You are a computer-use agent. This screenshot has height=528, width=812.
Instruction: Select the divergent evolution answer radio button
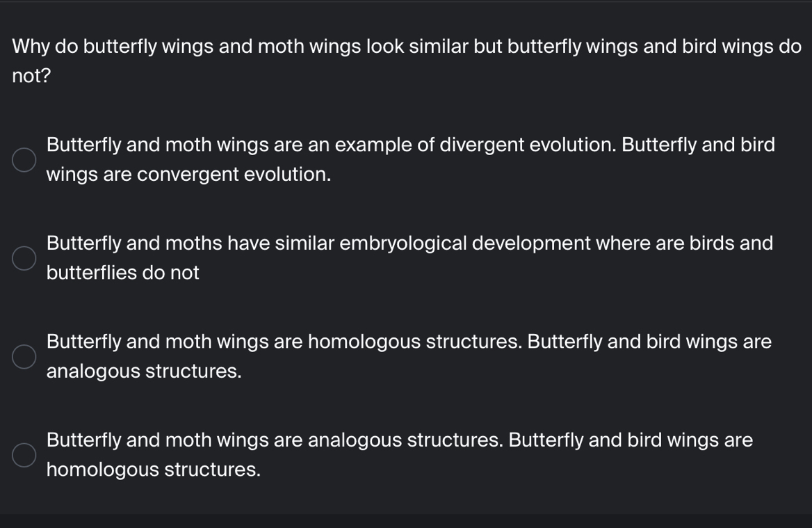pyautogui.click(x=24, y=159)
